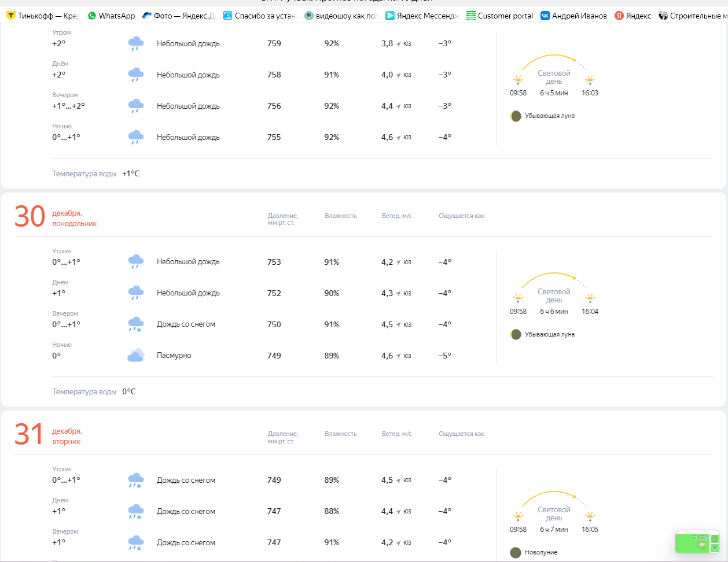
Task: Click the sleet icon for 30 December evening
Action: coord(136,324)
